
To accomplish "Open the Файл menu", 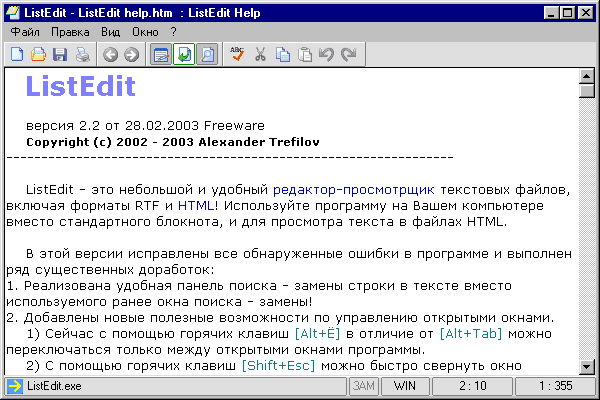I will (26, 32).
